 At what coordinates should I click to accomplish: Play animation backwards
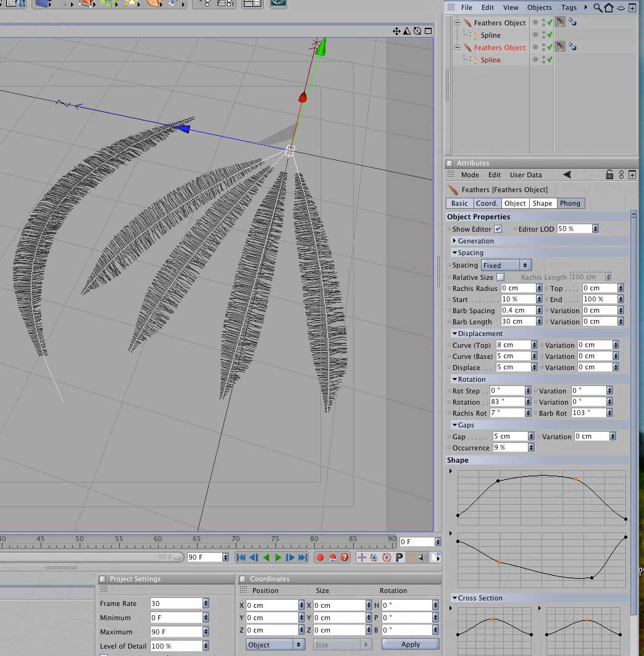(x=266, y=557)
